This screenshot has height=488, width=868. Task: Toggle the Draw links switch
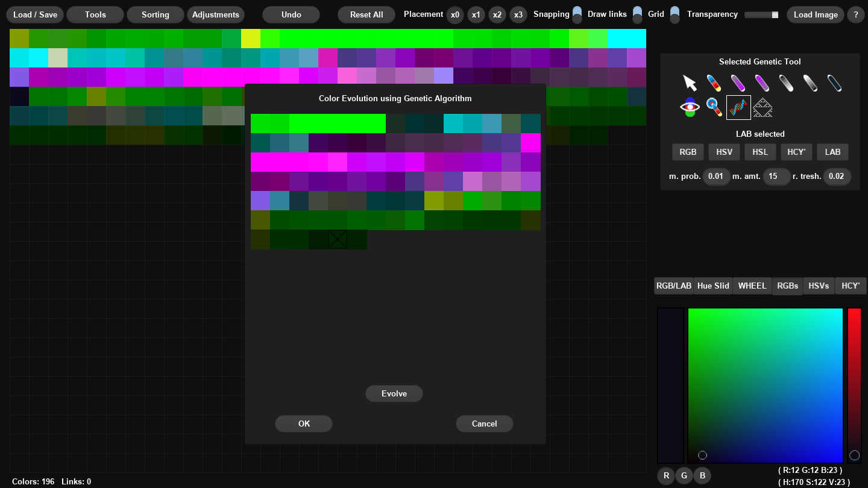[x=637, y=13]
